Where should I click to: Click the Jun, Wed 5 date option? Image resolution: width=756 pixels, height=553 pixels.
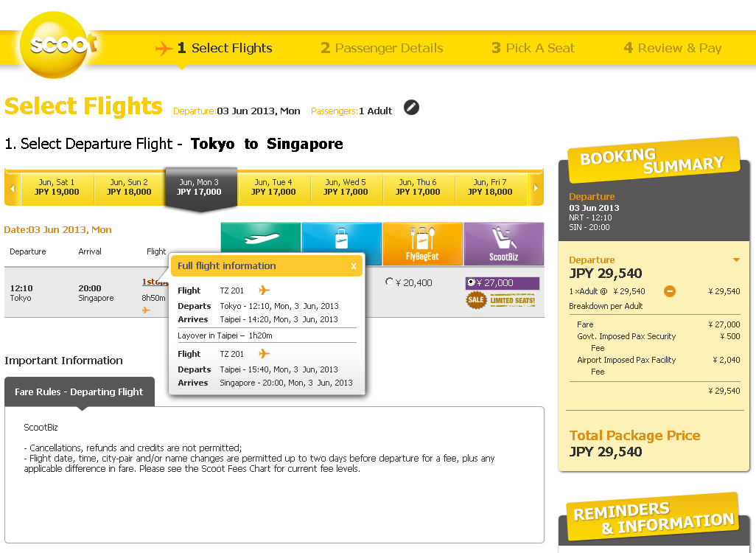[x=345, y=187]
